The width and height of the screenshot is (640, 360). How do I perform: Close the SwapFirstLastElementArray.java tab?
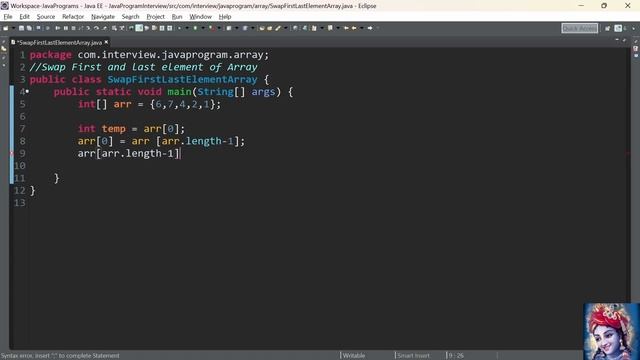pyautogui.click(x=106, y=42)
